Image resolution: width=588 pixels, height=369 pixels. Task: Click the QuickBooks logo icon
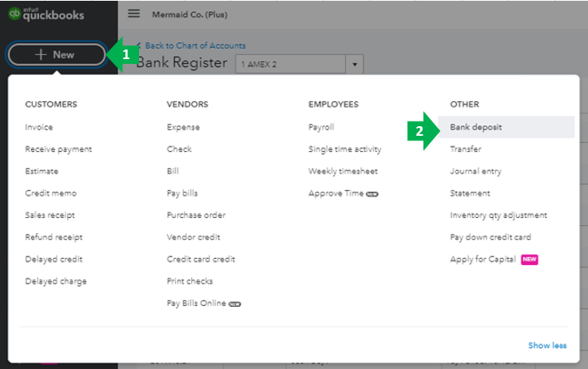point(14,14)
